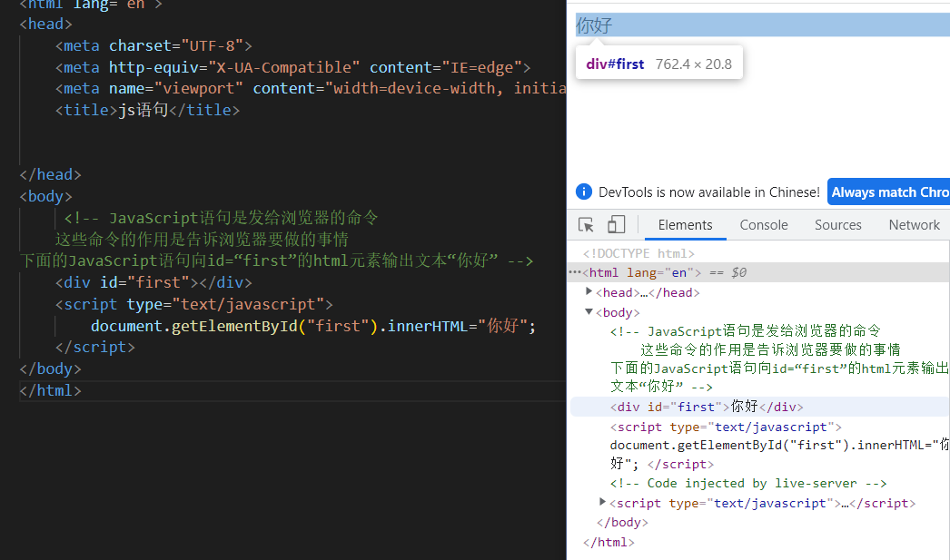
Task: Click the meta charset="UTF-8" line in editor
Action: click(x=153, y=45)
